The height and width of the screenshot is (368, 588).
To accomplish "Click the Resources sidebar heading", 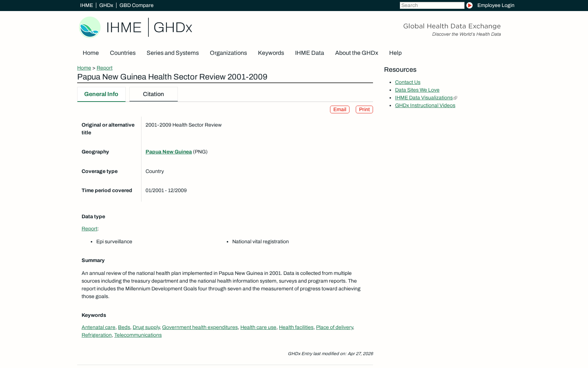I will 400,70.
